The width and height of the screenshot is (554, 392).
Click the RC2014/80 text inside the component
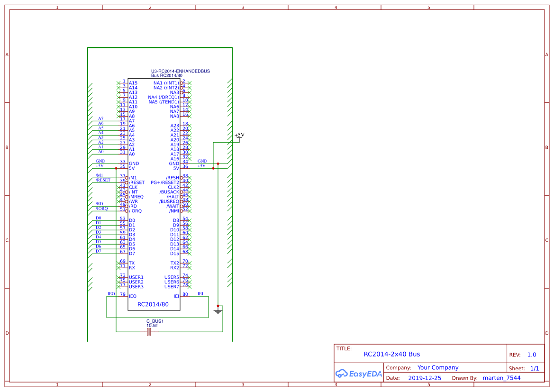coord(153,304)
